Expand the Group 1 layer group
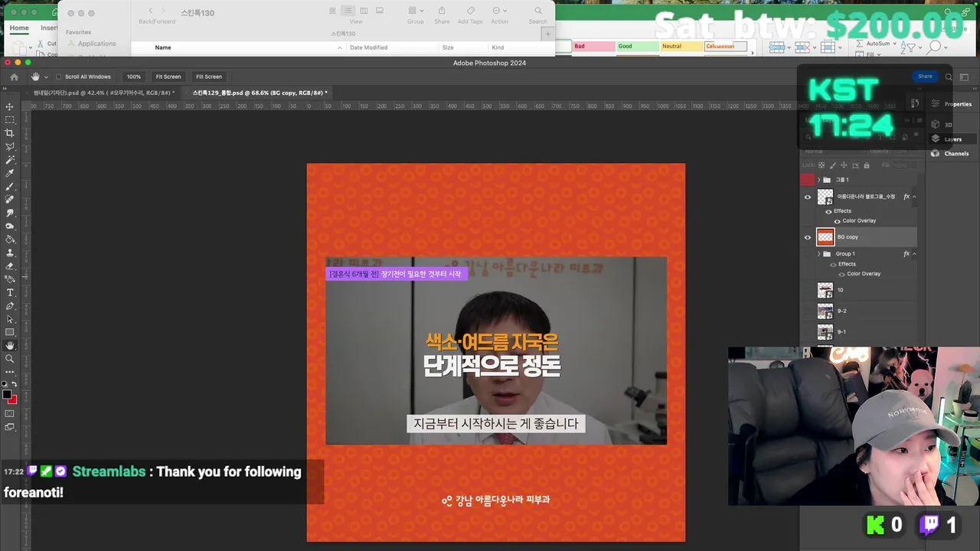 818,254
